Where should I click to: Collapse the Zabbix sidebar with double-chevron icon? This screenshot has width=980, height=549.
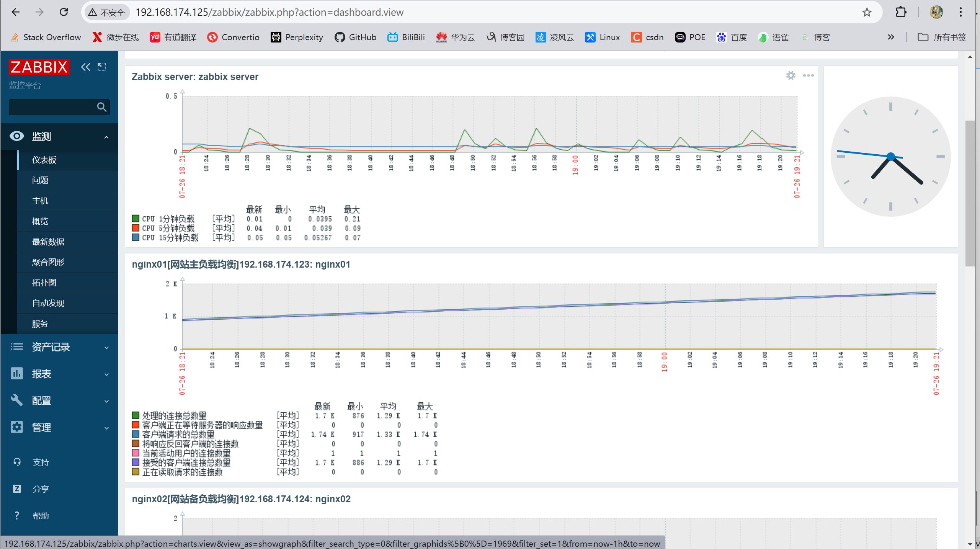point(85,67)
